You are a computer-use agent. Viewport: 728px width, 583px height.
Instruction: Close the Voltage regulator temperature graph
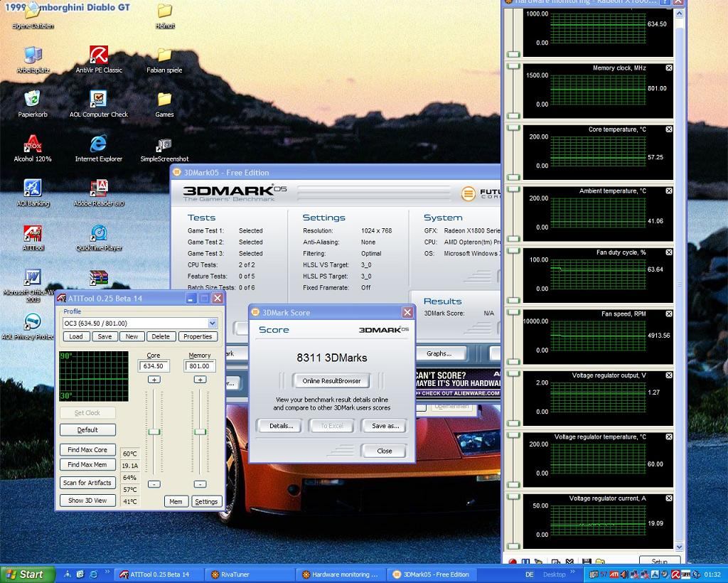pyautogui.click(x=669, y=437)
